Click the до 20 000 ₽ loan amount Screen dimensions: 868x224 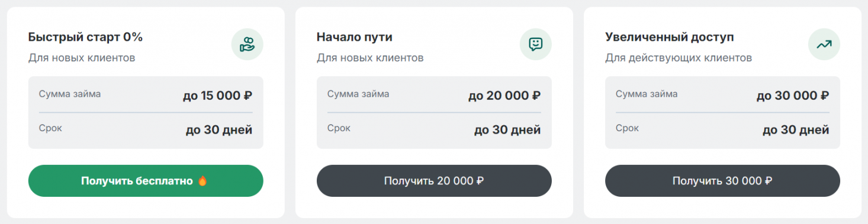(504, 95)
